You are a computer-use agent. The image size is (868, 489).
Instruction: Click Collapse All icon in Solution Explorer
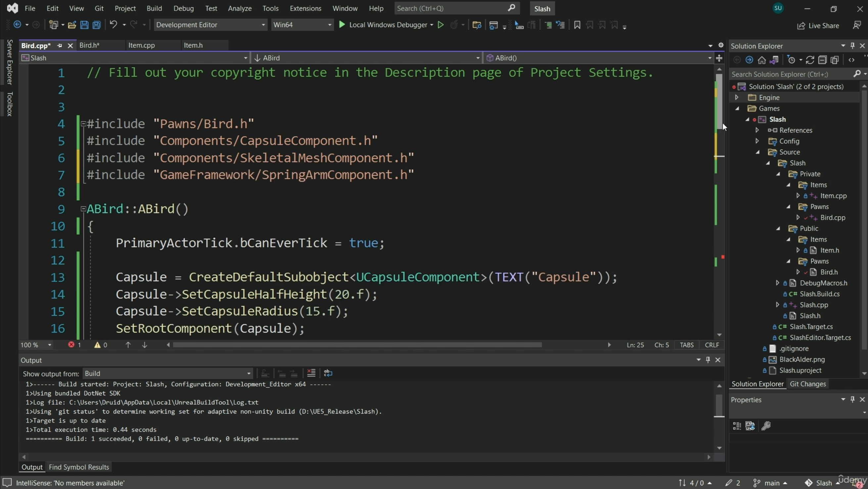pyautogui.click(x=822, y=60)
